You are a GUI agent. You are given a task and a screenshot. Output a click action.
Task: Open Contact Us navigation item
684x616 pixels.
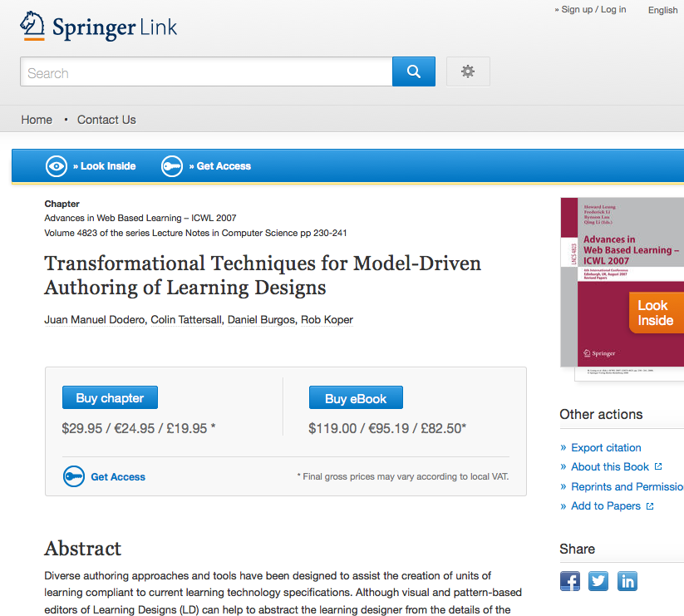click(x=106, y=120)
